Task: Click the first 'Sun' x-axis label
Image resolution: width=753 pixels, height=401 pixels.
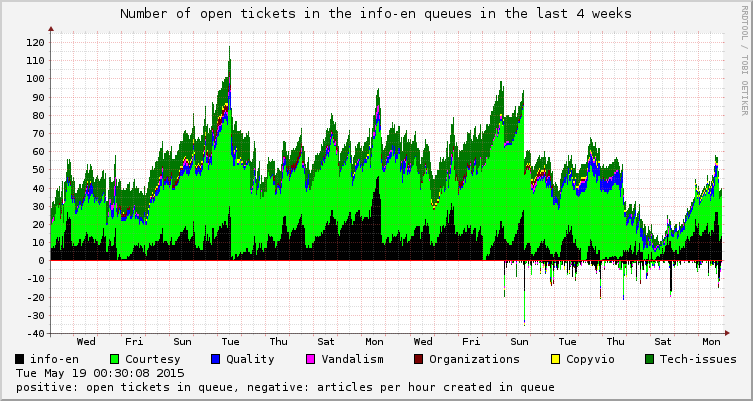Action: tap(182, 342)
